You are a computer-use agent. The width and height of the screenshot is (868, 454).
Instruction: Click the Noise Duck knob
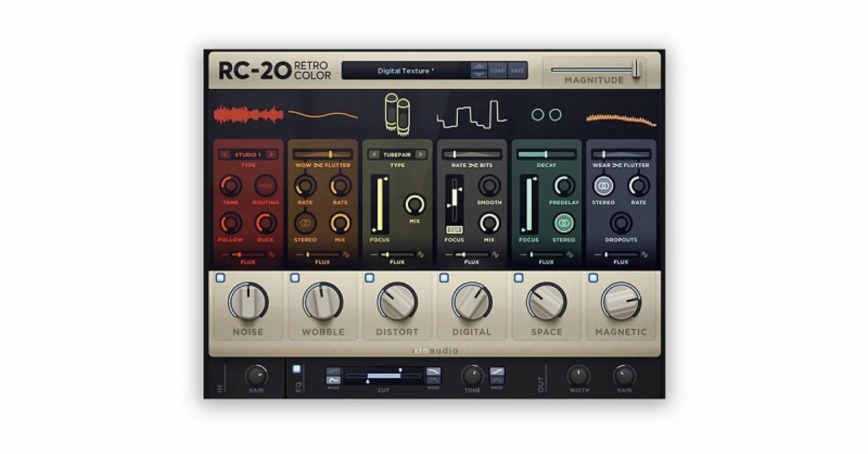point(266,223)
